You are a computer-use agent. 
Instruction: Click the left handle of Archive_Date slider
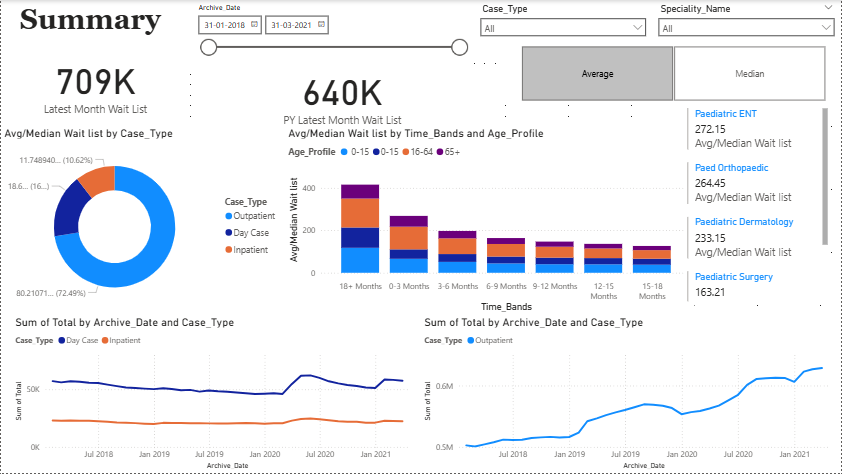tap(208, 47)
